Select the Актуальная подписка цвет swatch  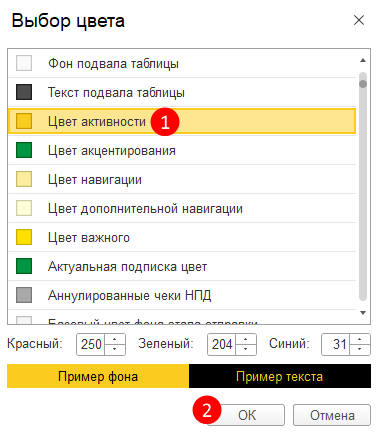pos(24,266)
